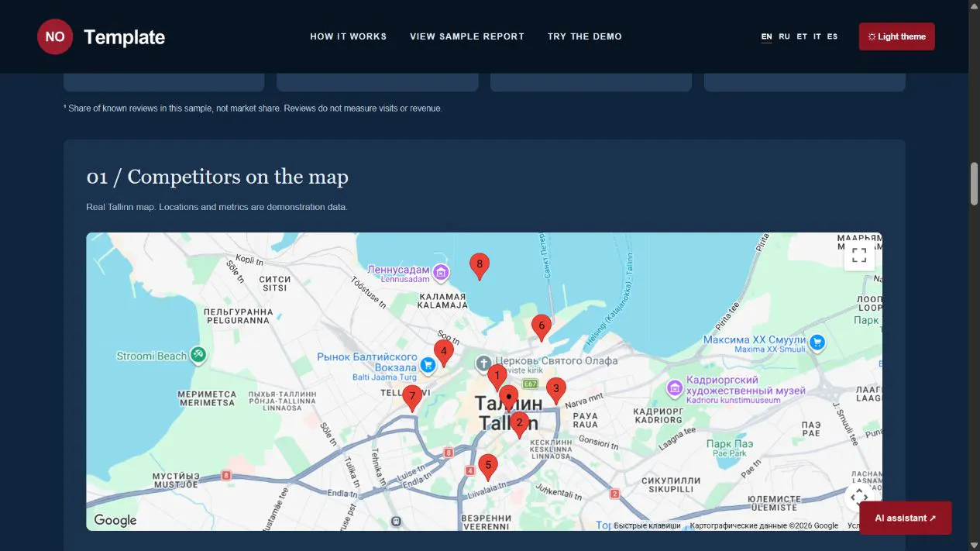
Task: Click the Sikupilli district label
Action: pos(670,485)
